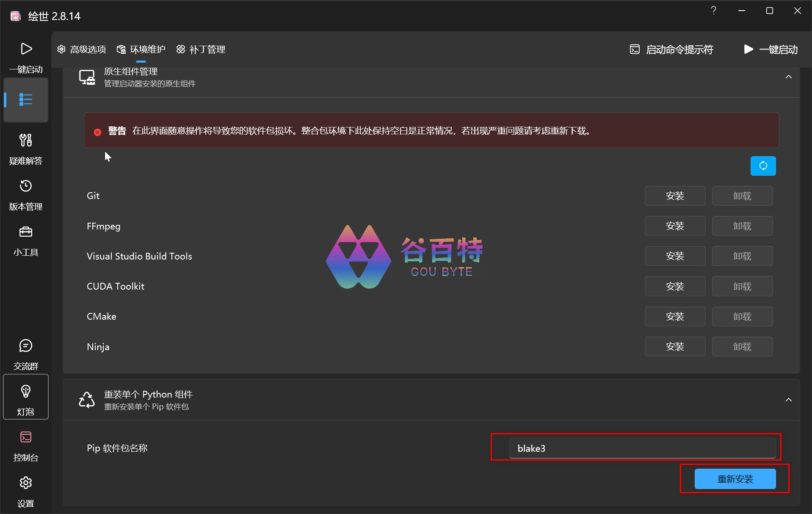Click 安装 button for Git
This screenshot has width=812, height=514.
[674, 196]
